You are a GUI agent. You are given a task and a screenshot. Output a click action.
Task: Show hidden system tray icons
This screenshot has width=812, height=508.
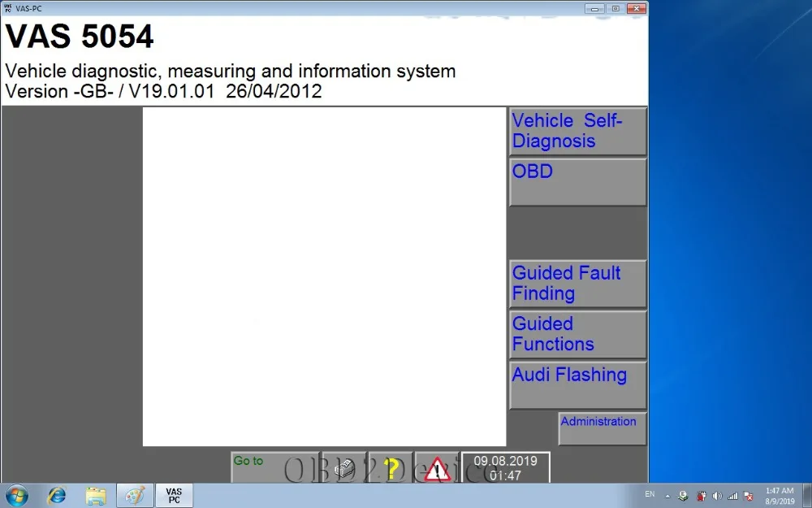(x=667, y=496)
